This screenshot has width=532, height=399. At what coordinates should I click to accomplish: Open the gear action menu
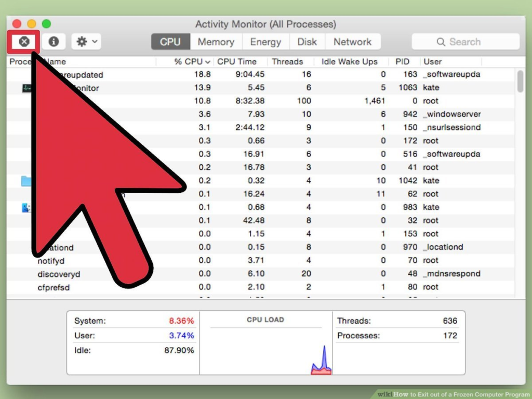[86, 42]
